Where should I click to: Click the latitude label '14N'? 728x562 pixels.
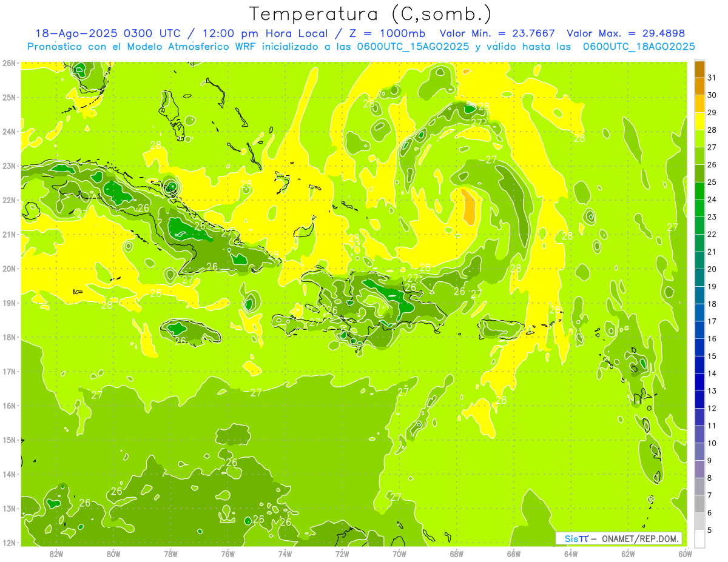pos(9,474)
